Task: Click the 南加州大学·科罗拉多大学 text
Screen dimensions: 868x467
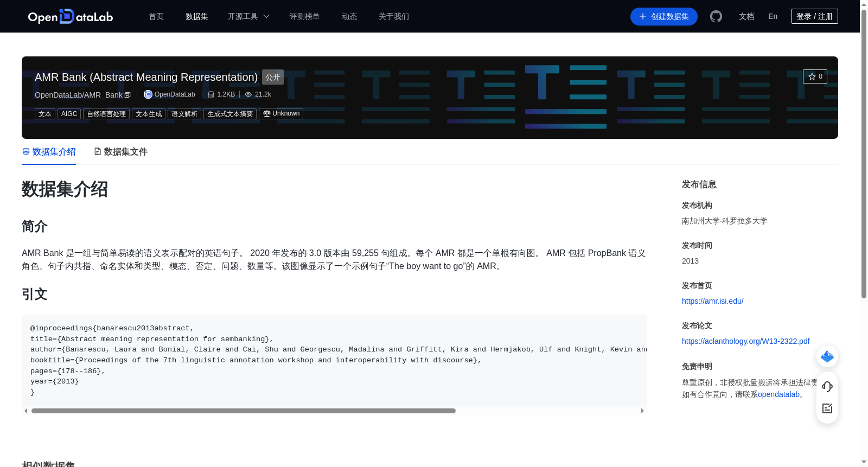Action: 725,221
